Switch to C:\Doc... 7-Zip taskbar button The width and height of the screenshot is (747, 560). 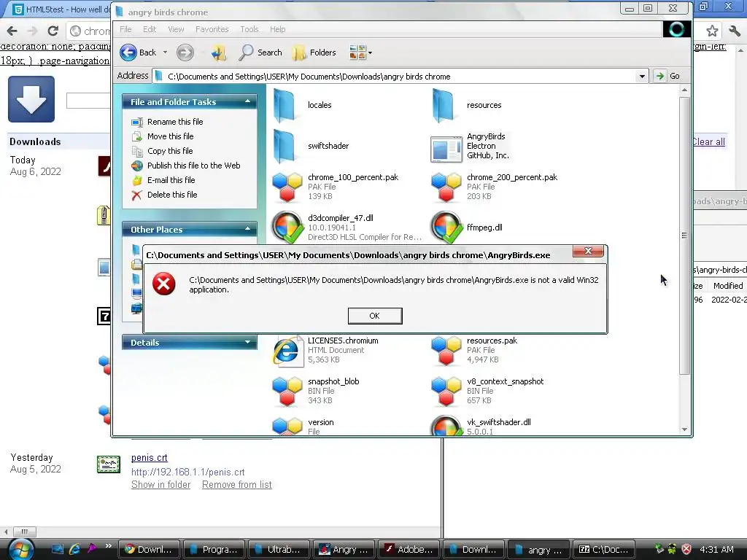(603, 550)
